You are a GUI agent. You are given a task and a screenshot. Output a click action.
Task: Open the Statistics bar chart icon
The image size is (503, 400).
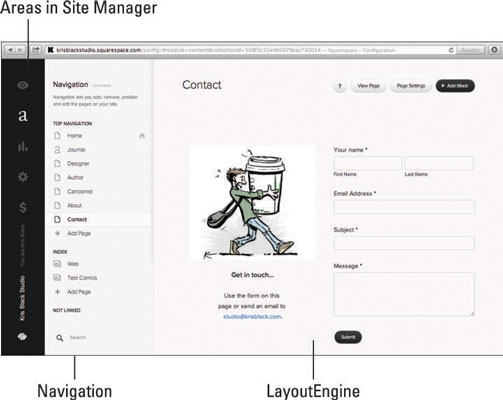pos(23,146)
